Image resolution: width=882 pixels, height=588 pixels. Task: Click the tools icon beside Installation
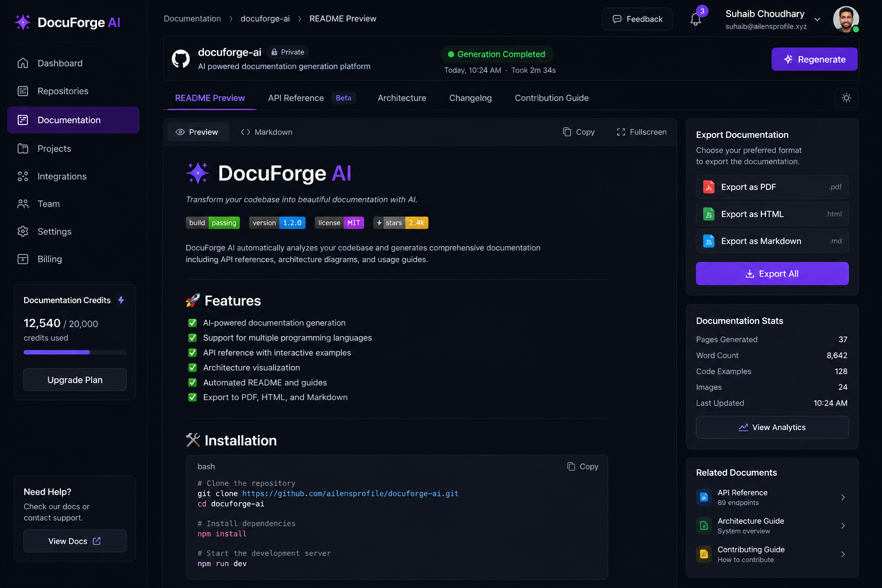(193, 440)
